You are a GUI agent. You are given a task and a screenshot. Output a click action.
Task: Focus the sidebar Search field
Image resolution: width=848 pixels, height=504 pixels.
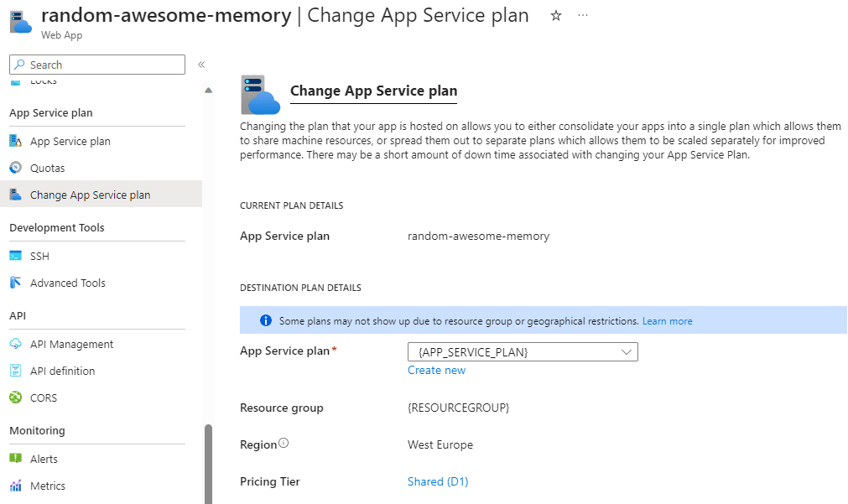pyautogui.click(x=97, y=65)
